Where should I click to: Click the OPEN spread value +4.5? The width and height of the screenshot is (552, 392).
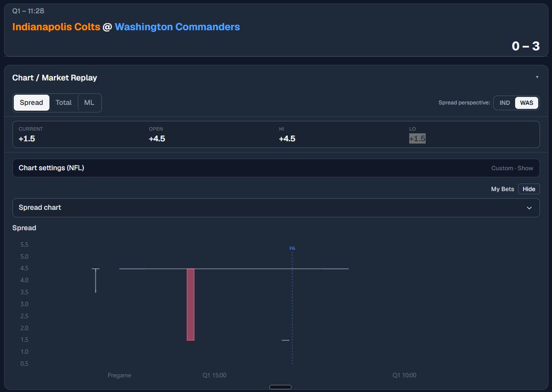pos(157,138)
